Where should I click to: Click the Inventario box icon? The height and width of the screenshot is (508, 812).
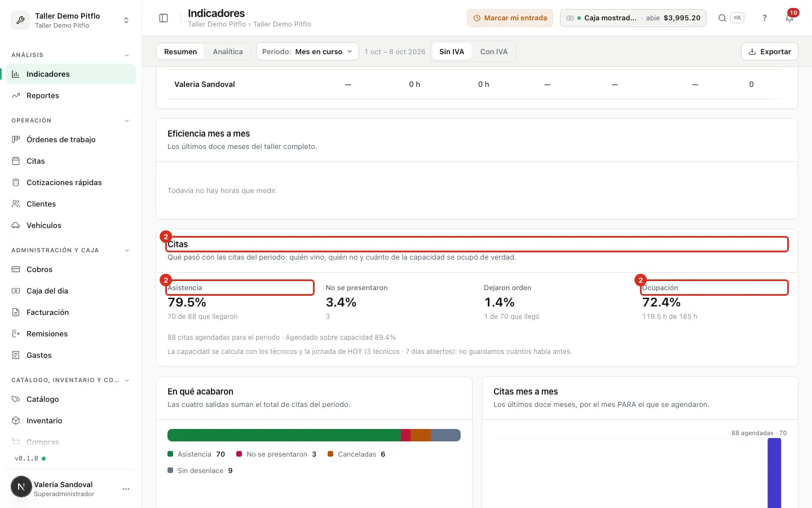click(x=16, y=421)
